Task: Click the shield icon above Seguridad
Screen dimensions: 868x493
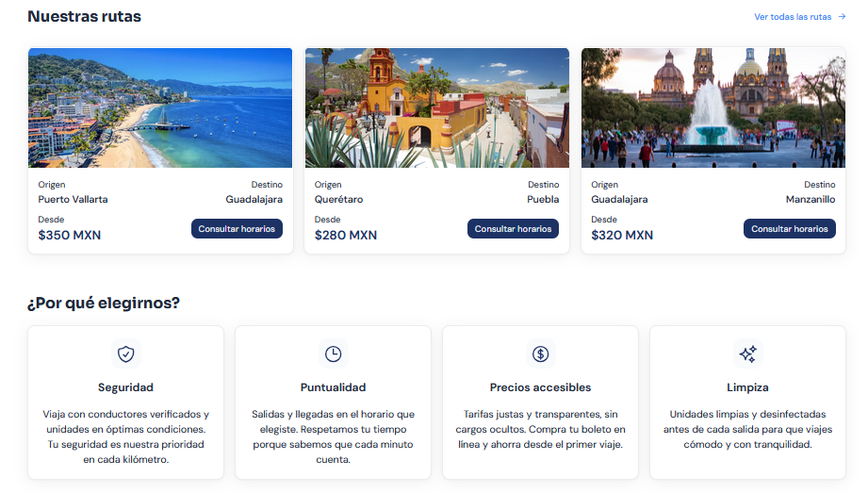Action: [125, 354]
